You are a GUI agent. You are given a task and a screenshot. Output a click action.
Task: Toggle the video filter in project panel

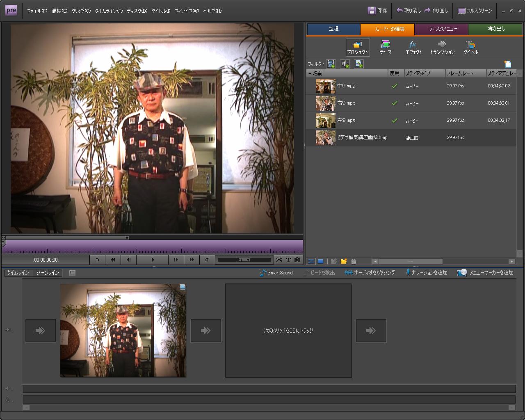click(331, 64)
